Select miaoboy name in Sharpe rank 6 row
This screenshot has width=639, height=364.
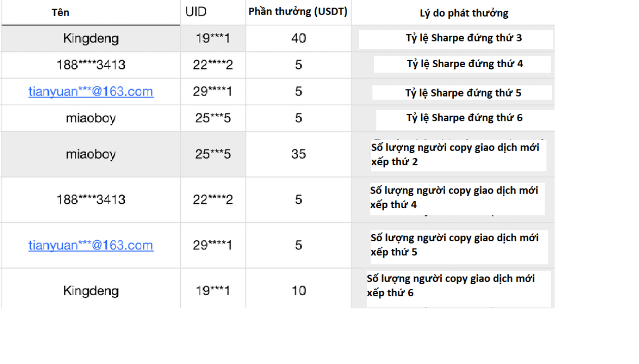coord(91,118)
